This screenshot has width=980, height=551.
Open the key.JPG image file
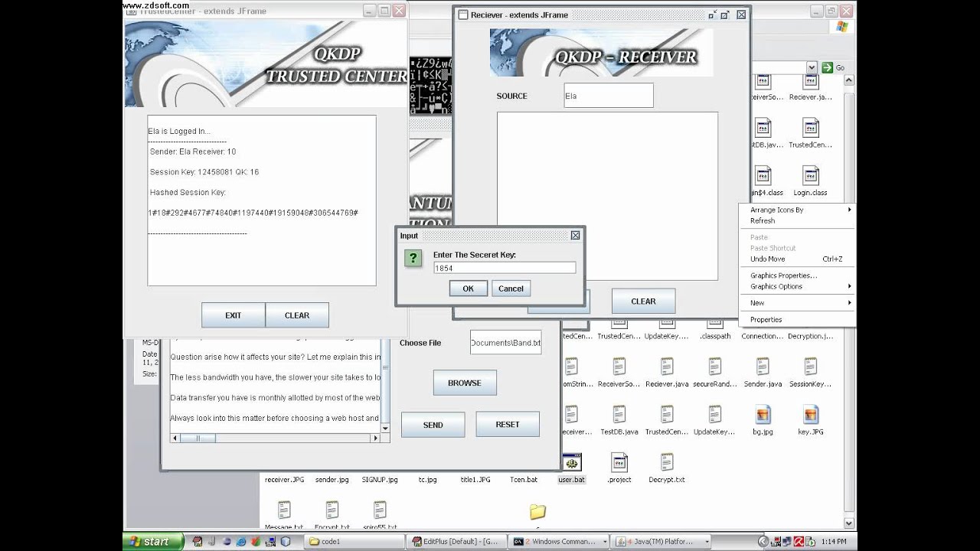(x=810, y=416)
